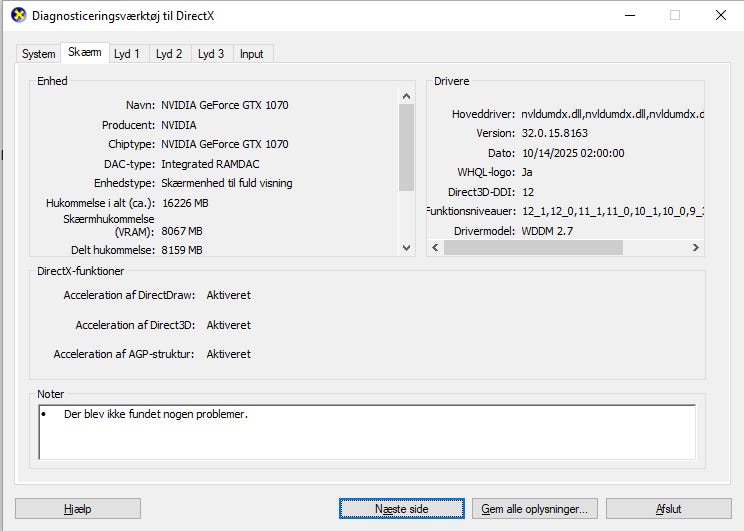
Task: Click the window title Diagnosticeringsværktøj til DirectX
Action: click(x=123, y=16)
